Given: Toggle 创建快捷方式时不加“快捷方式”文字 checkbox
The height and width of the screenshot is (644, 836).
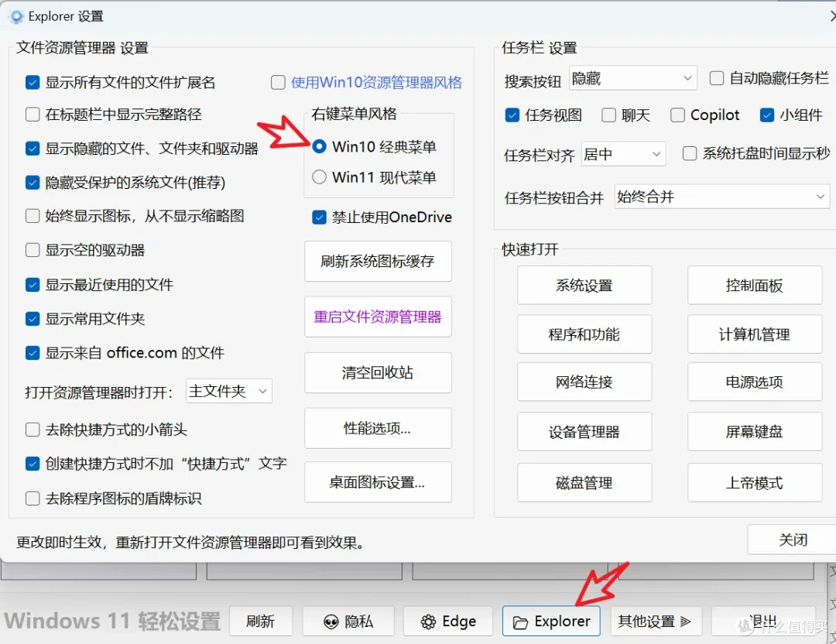Looking at the screenshot, I should pos(33,464).
